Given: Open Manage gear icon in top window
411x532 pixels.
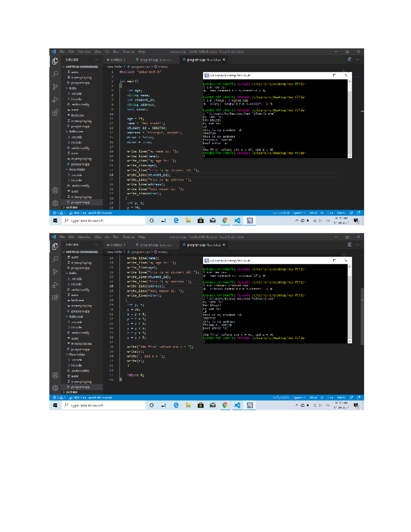Looking at the screenshot, I should tap(55, 203).
